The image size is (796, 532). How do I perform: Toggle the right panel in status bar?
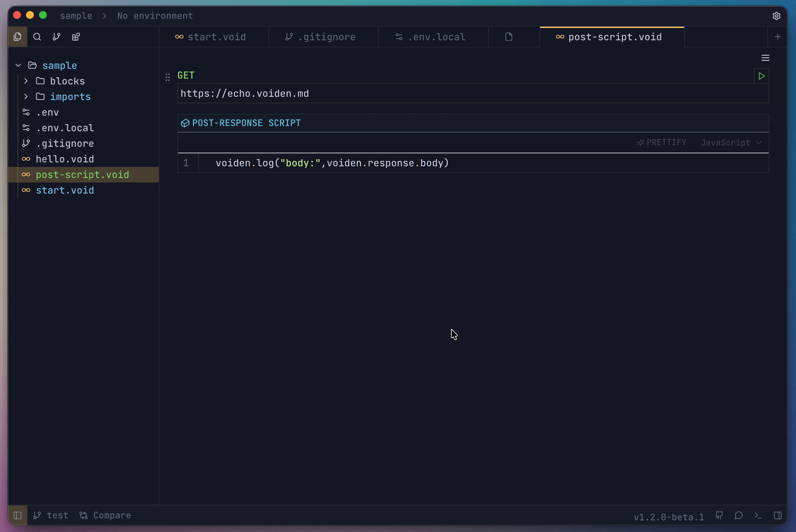(778, 515)
